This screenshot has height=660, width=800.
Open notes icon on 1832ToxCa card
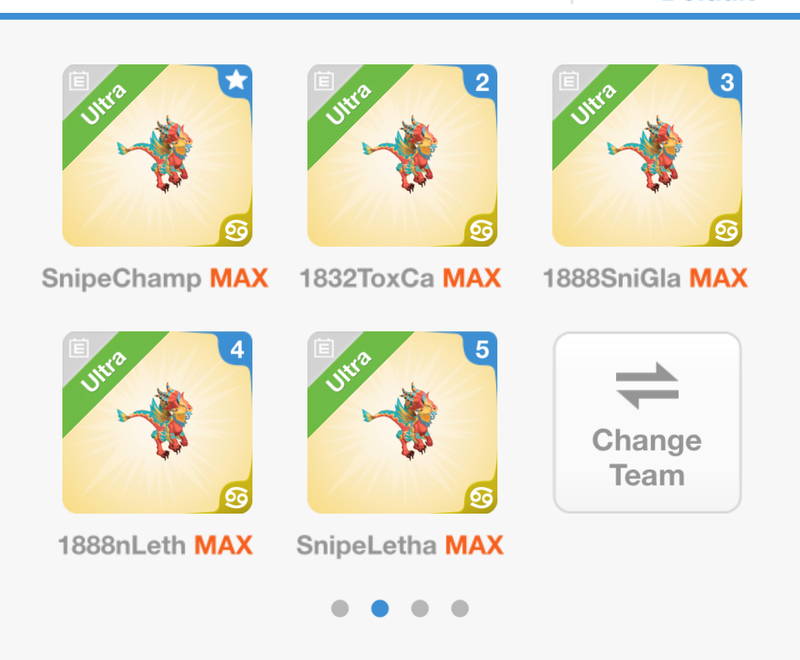pyautogui.click(x=323, y=81)
